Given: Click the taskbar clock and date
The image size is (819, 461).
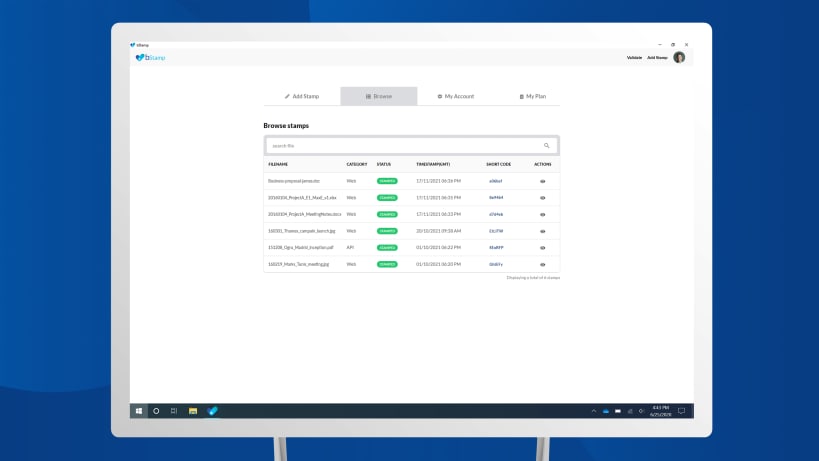Looking at the screenshot, I should 661,411.
